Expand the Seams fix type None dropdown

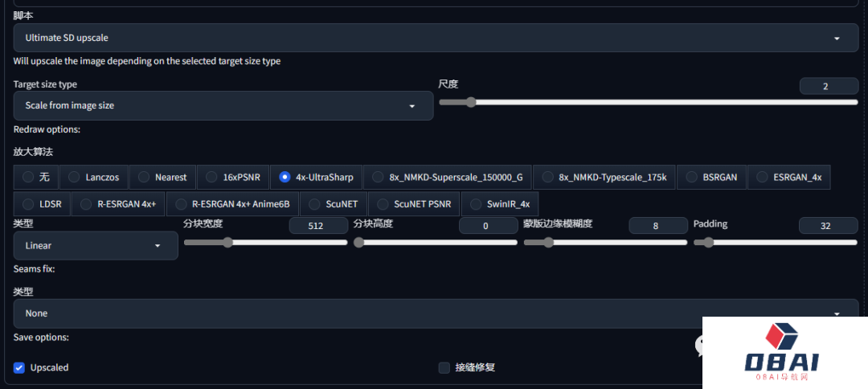click(432, 313)
